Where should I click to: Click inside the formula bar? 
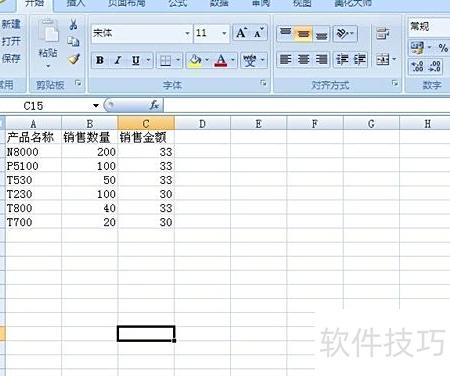point(307,106)
